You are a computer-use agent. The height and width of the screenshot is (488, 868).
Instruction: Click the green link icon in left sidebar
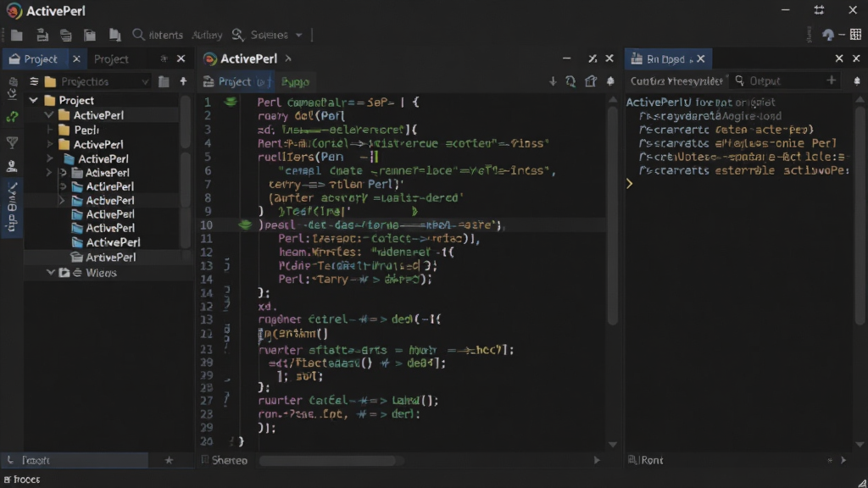(x=12, y=117)
